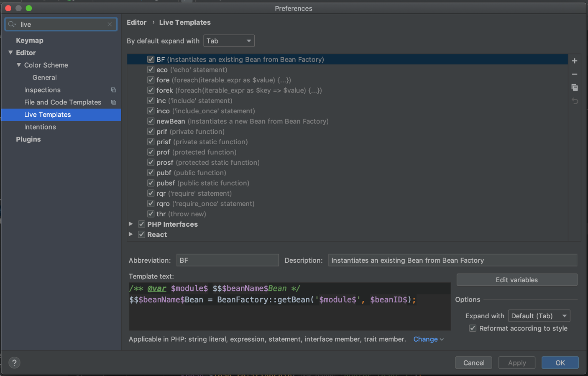
Task: Click the restore defaults undo icon
Action: point(575,101)
